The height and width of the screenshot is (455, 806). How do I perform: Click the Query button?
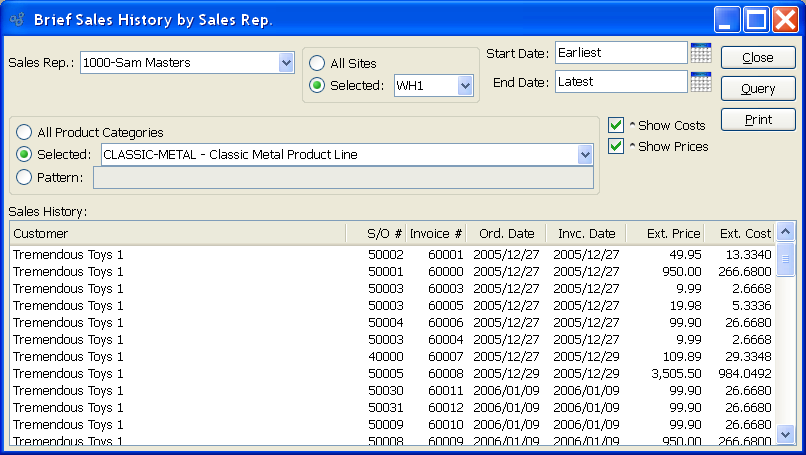pyautogui.click(x=758, y=89)
